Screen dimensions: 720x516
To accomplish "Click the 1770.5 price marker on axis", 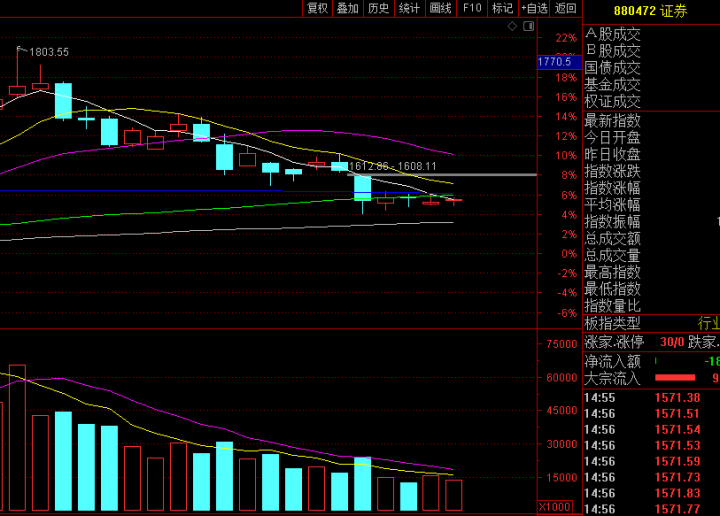I will [553, 62].
